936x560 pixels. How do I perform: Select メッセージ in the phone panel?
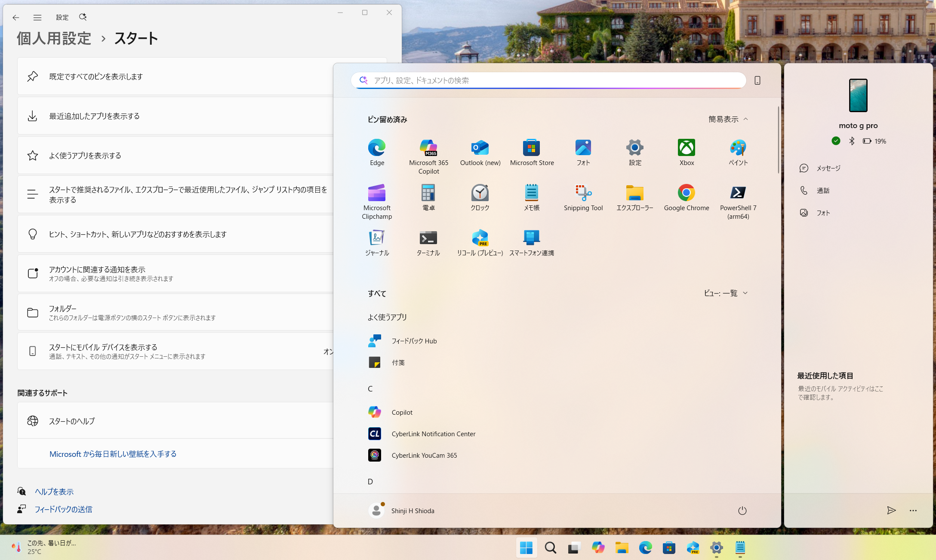point(828,168)
